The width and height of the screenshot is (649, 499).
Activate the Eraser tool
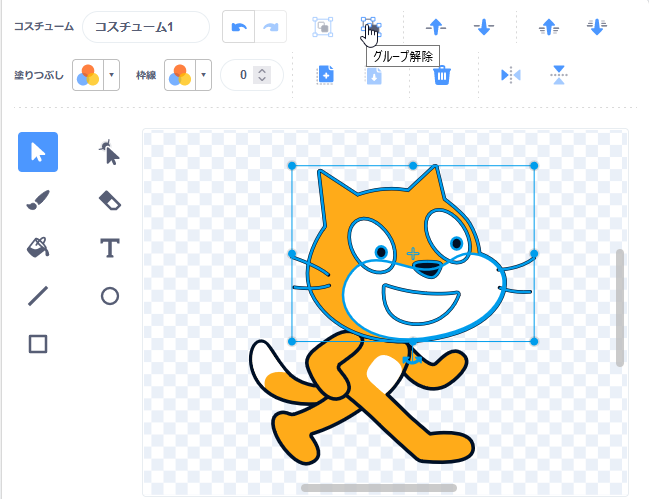[x=110, y=200]
